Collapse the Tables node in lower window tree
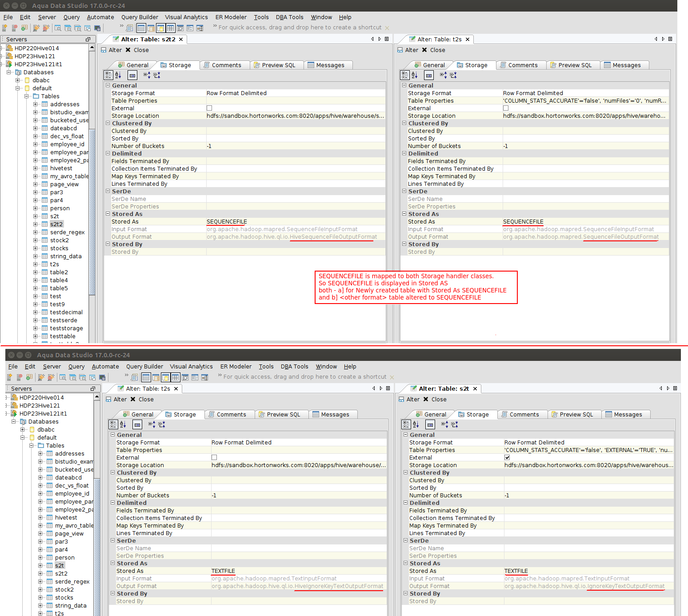Image resolution: width=688 pixels, height=616 pixels. click(x=32, y=445)
